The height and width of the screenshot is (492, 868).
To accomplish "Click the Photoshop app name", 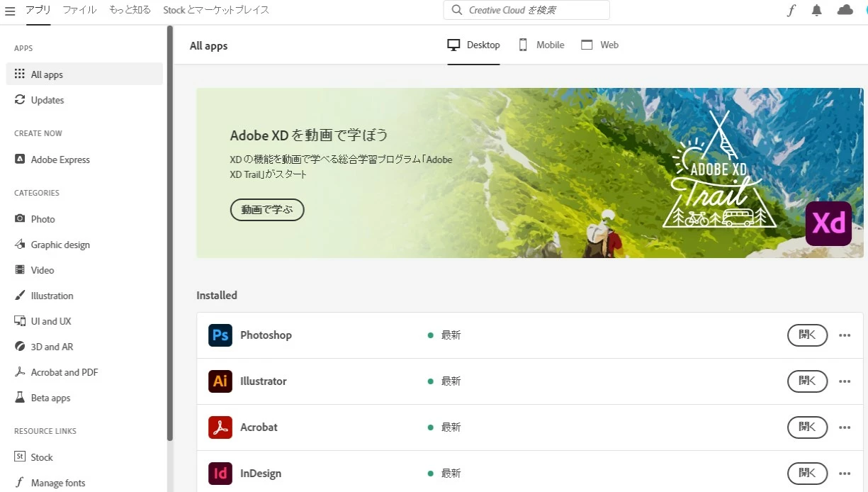I will [x=266, y=335].
